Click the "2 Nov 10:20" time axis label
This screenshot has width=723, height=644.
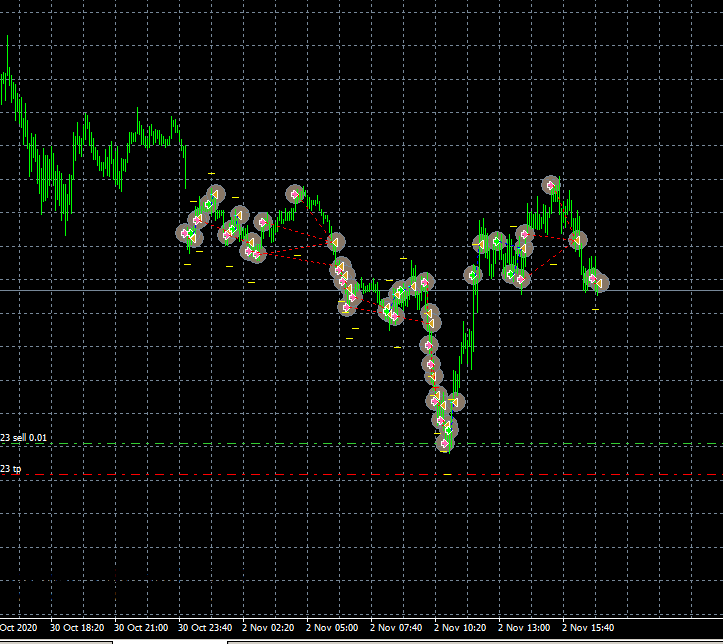[460, 628]
